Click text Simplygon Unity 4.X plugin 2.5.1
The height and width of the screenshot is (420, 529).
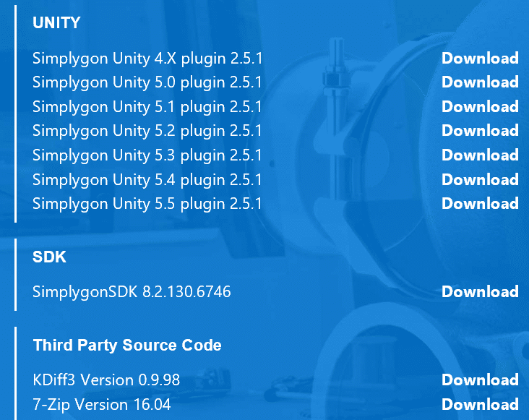147,59
